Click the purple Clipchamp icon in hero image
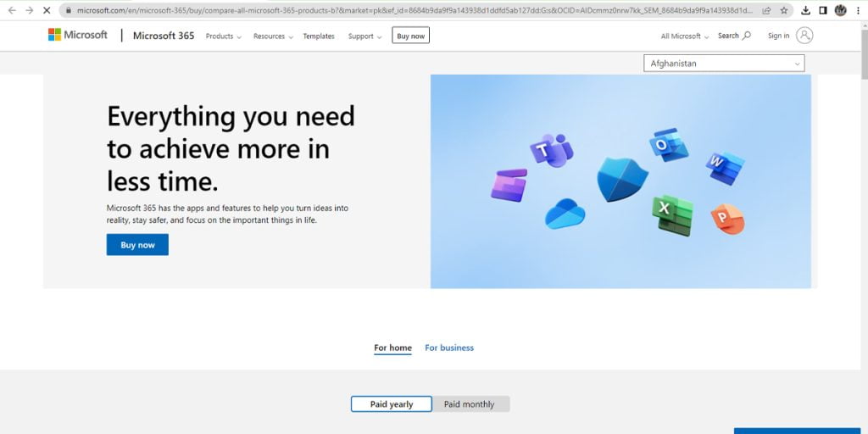Viewport: 868px width, 434px height. (x=509, y=185)
